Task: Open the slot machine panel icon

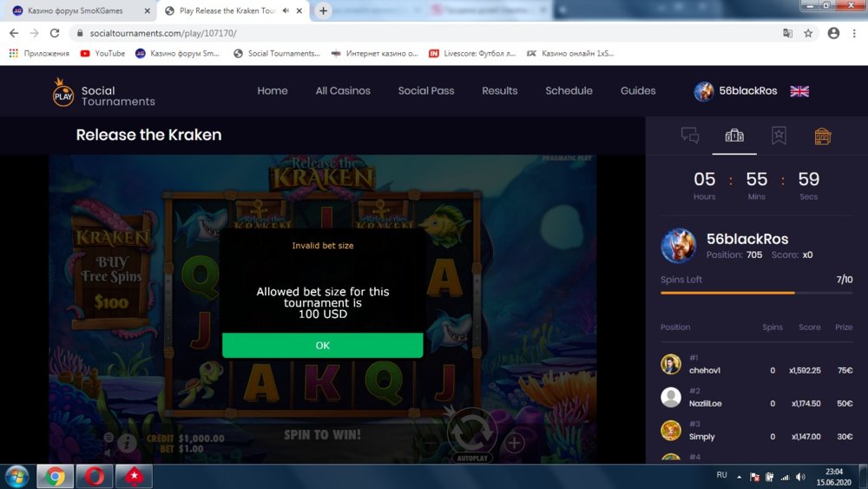Action: pyautogui.click(x=823, y=136)
